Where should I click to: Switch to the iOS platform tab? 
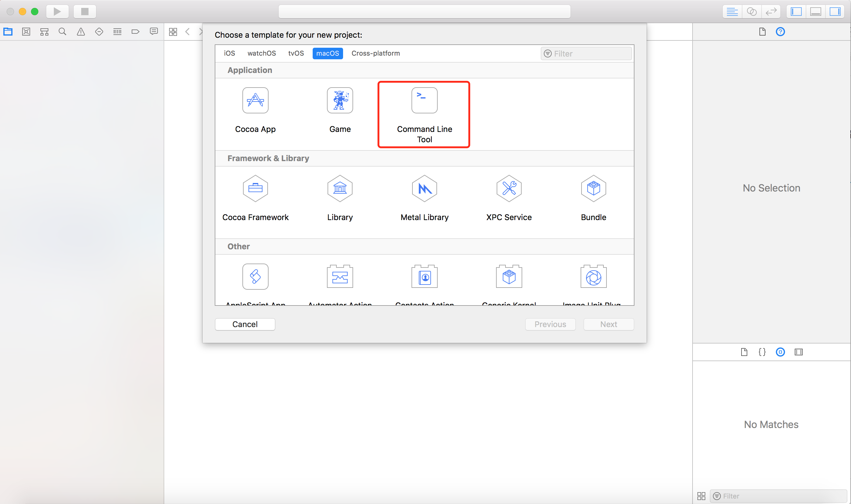tap(229, 53)
